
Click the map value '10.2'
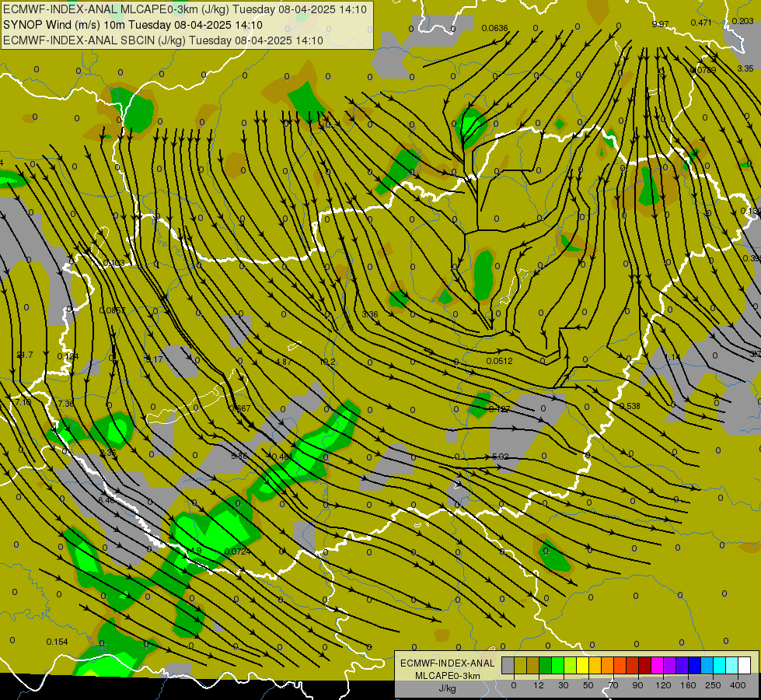click(x=327, y=362)
